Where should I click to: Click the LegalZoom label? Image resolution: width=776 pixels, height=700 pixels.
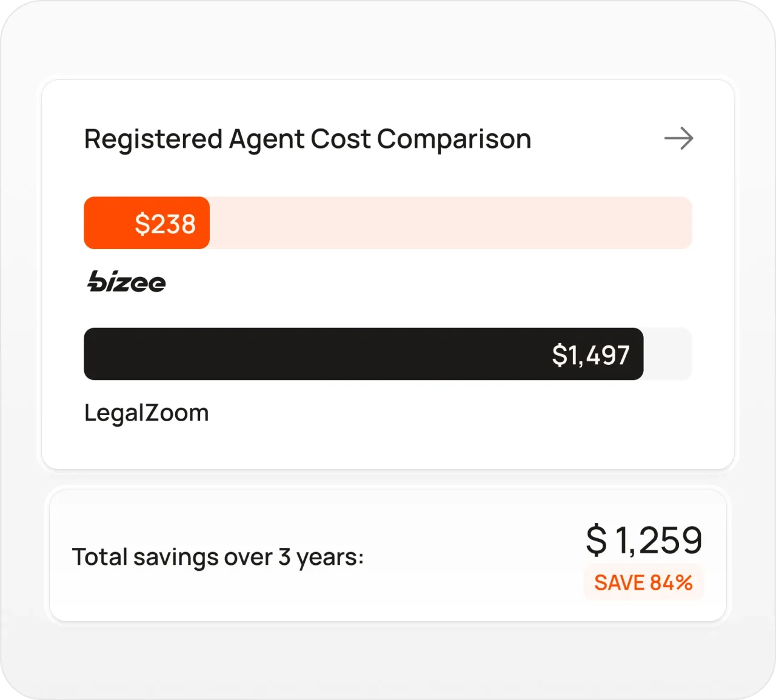tap(146, 413)
